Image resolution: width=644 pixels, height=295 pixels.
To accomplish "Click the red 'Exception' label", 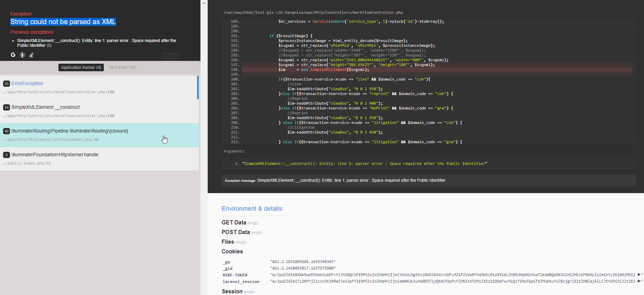I will (x=21, y=14).
